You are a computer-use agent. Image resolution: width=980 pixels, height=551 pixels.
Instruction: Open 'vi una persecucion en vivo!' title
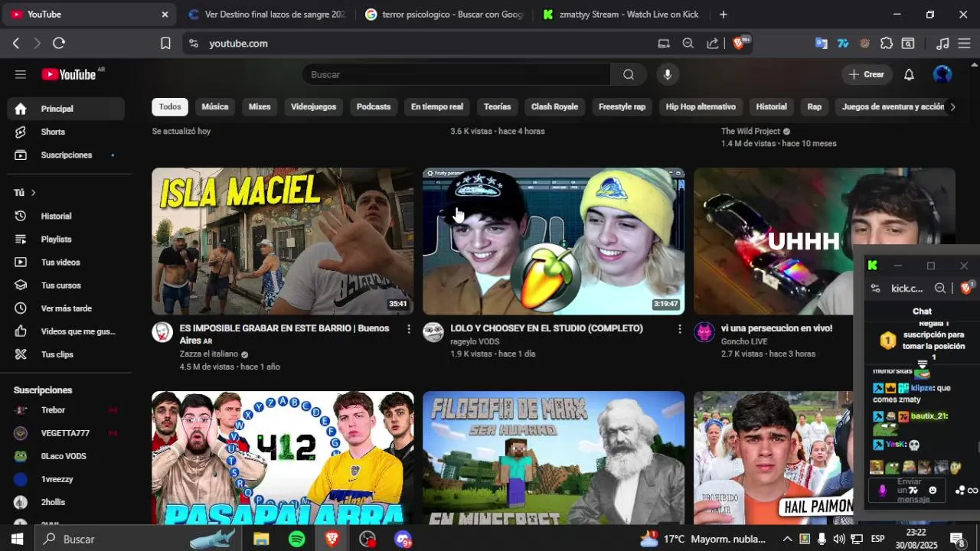coord(776,328)
